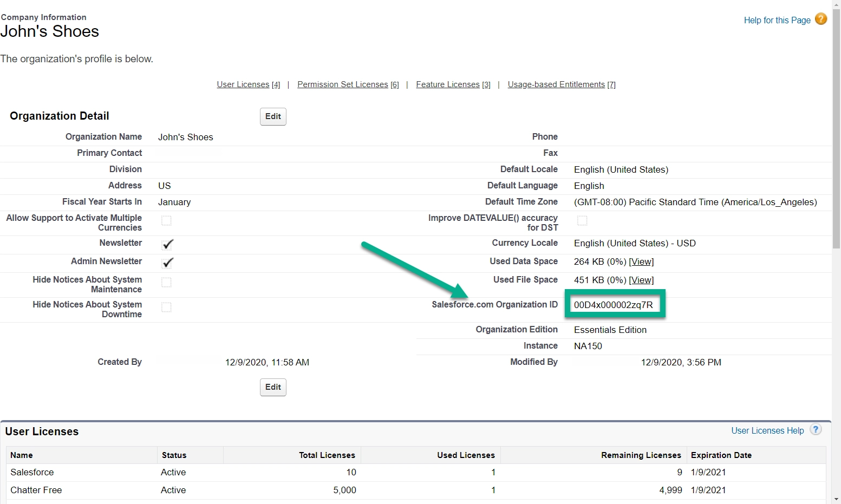Viewport: 841px width, 504px height.
Task: Click the Salesforce row total licenses value 10
Action: [x=351, y=472]
